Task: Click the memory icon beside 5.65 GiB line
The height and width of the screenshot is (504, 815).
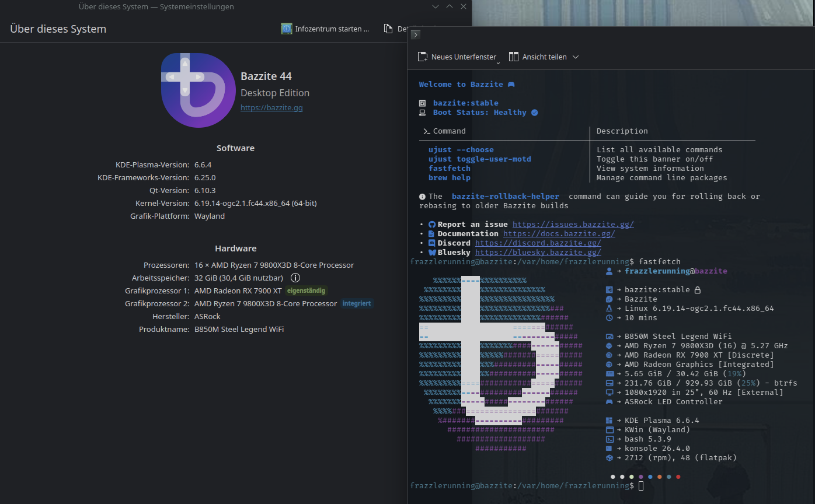Action: pyautogui.click(x=609, y=374)
